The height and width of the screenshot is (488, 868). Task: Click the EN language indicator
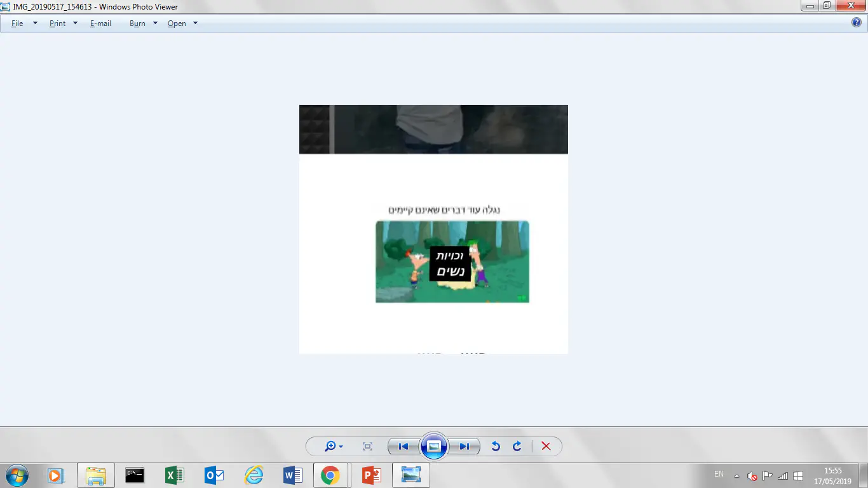(719, 474)
